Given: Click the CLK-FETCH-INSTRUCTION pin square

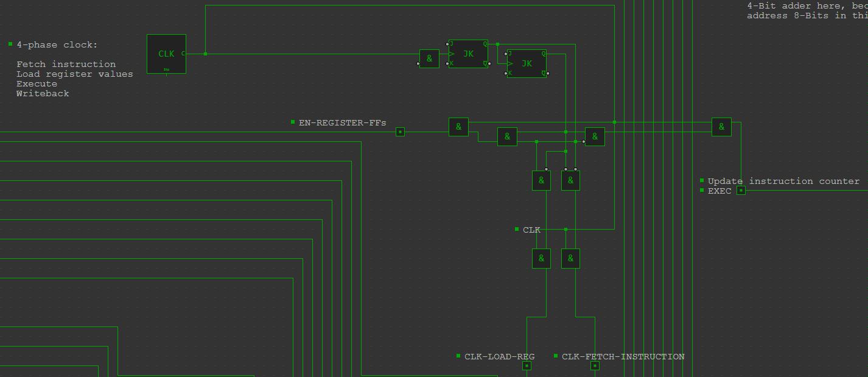Looking at the screenshot, I should [x=595, y=365].
